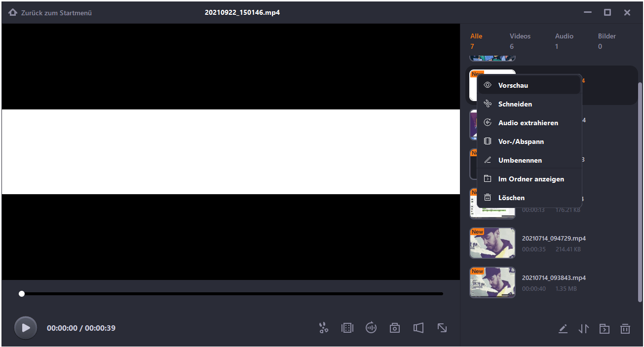The image size is (644, 347).
Task: Click the trash delete icon under file list
Action: 625,329
